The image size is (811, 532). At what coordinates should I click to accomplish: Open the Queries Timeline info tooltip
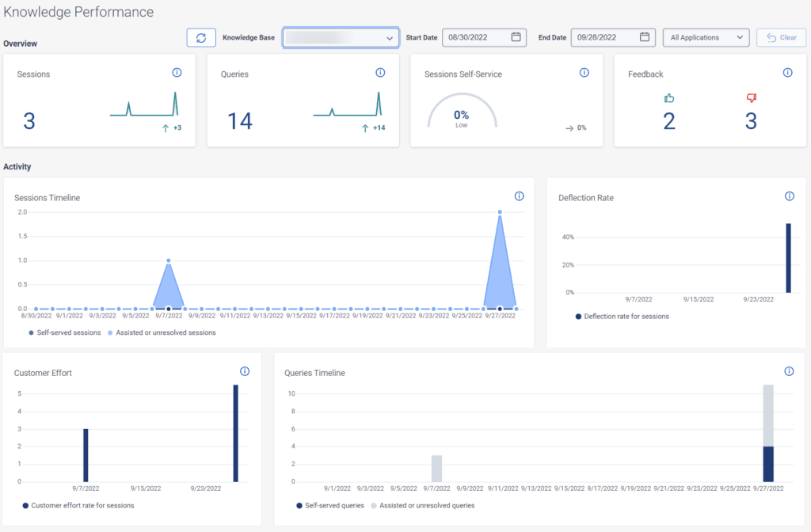788,370
